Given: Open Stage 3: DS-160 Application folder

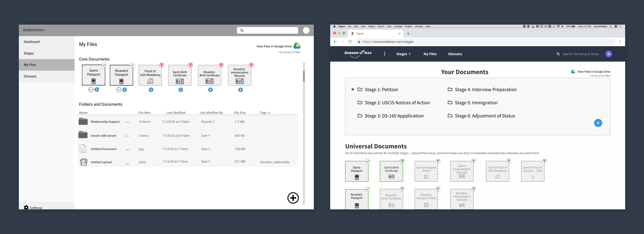Looking at the screenshot, I should pos(390,116).
